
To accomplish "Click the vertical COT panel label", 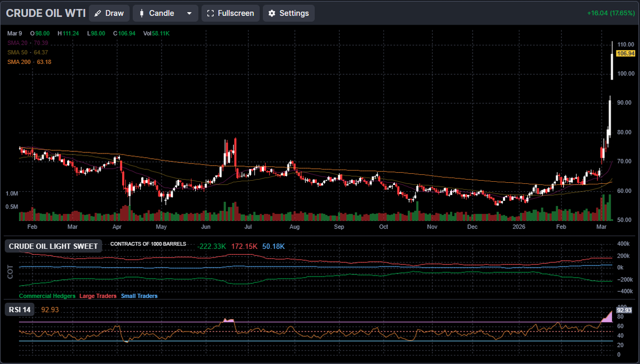I will click(x=10, y=272).
